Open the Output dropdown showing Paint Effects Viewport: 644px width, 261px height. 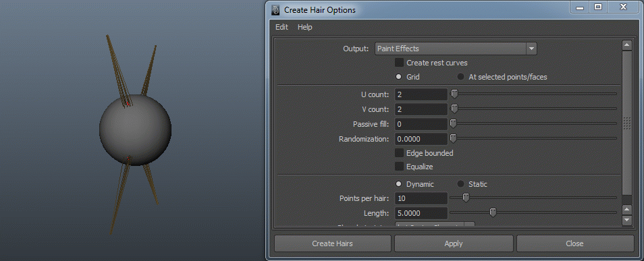click(456, 49)
